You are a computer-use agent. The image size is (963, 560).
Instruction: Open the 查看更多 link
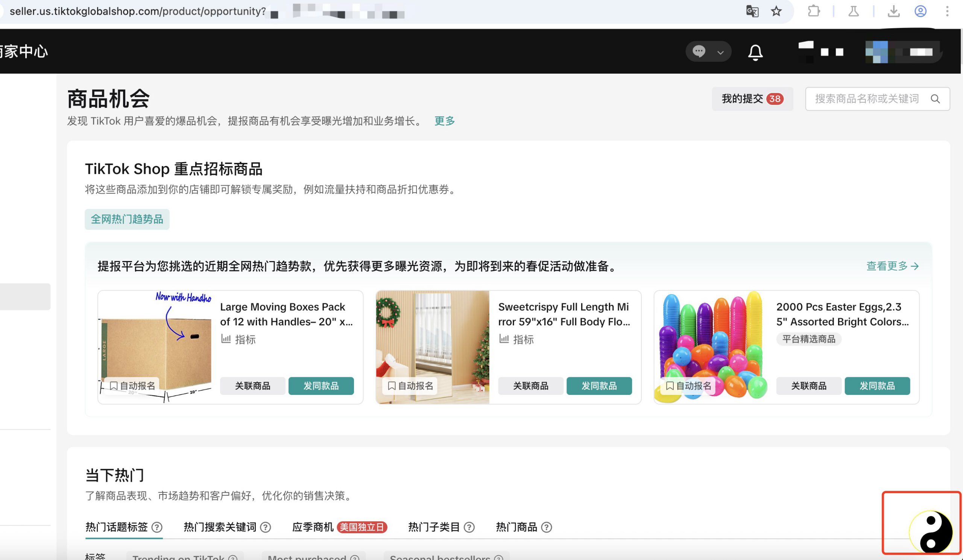(x=892, y=266)
